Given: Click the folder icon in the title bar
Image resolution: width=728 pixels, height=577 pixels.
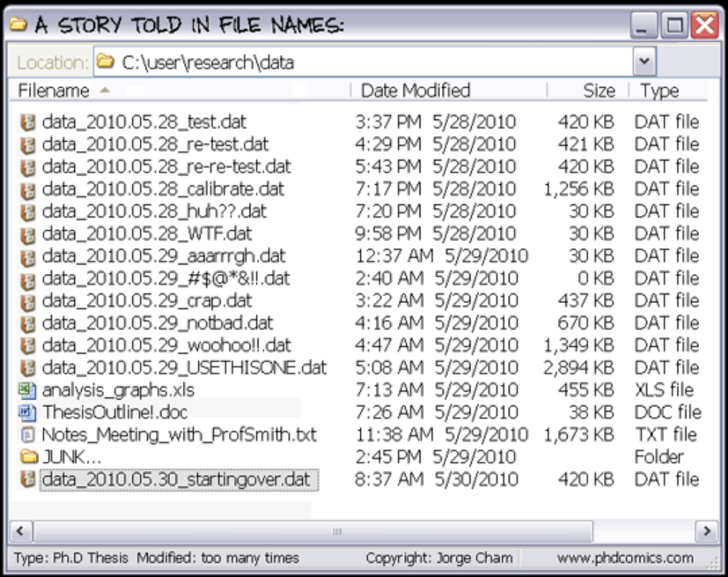Looking at the screenshot, I should pyautogui.click(x=18, y=25).
